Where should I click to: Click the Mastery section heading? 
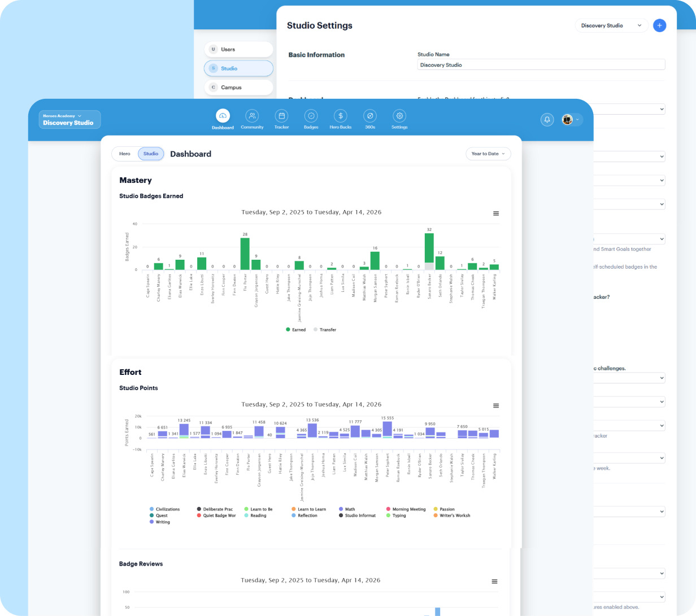(x=136, y=180)
